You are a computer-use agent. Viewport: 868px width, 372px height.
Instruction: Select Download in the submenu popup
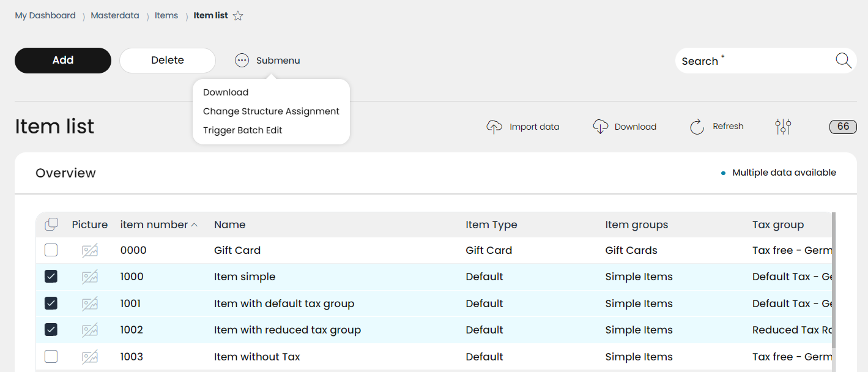pyautogui.click(x=226, y=92)
